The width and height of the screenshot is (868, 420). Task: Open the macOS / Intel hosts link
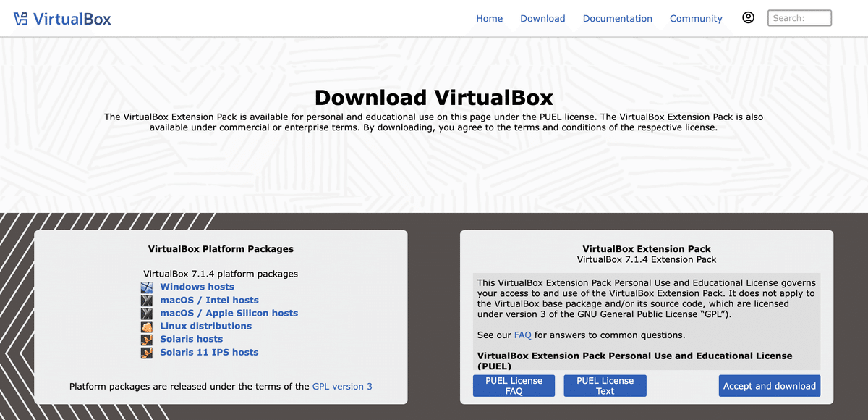click(209, 300)
